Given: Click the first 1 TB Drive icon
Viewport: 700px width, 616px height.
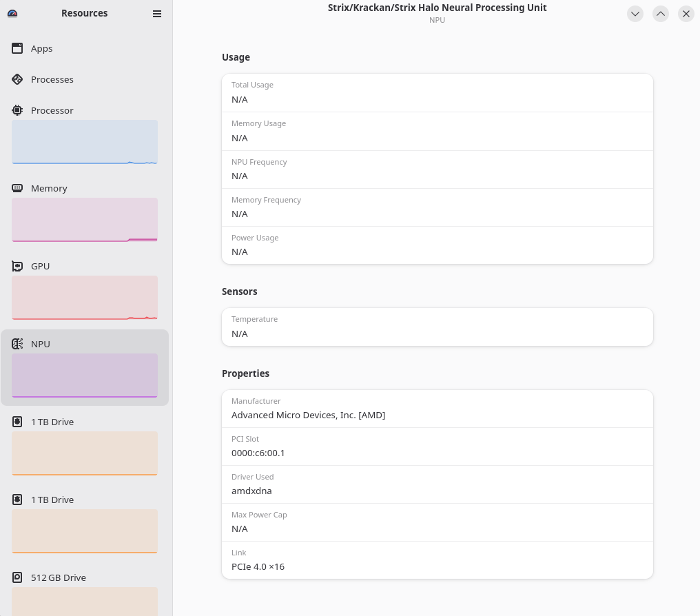Looking at the screenshot, I should point(17,422).
